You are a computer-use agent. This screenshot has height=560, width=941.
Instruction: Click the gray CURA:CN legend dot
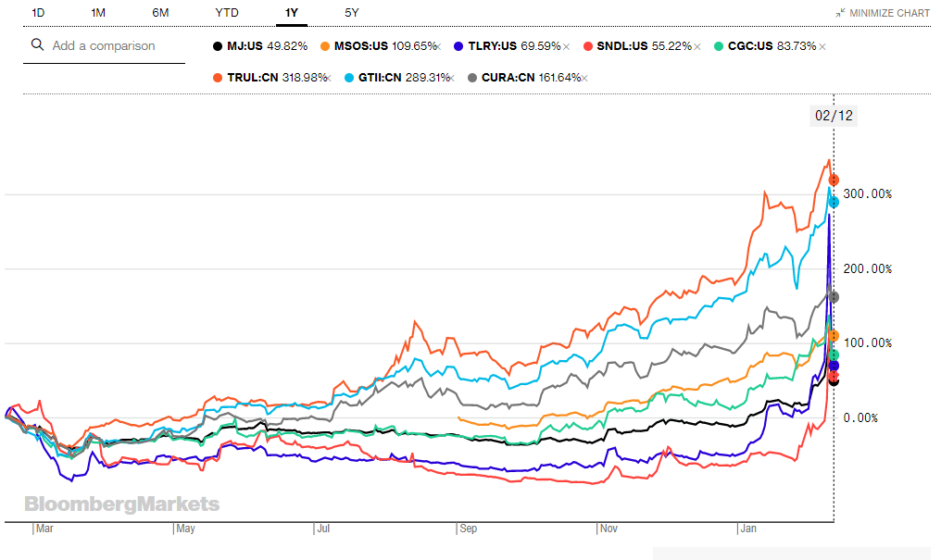click(x=472, y=78)
